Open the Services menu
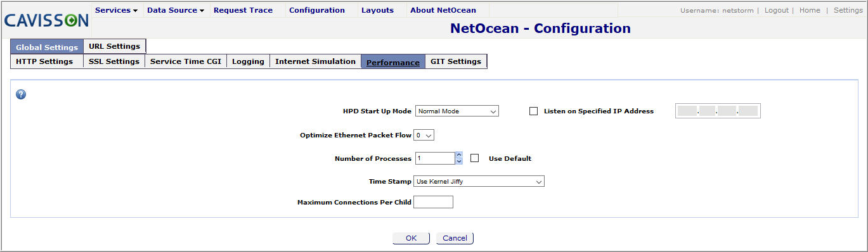This screenshot has height=252, width=868. (116, 10)
